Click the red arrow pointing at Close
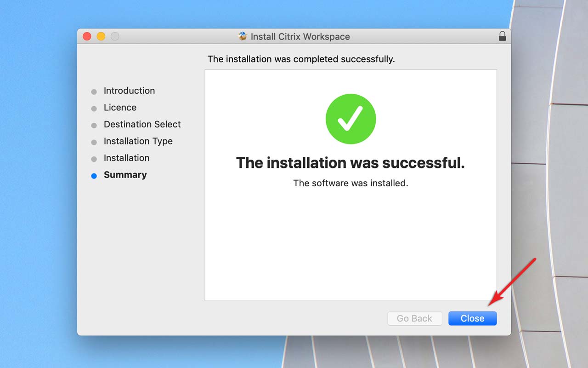Viewport: 588px width, 368px height. [x=512, y=282]
